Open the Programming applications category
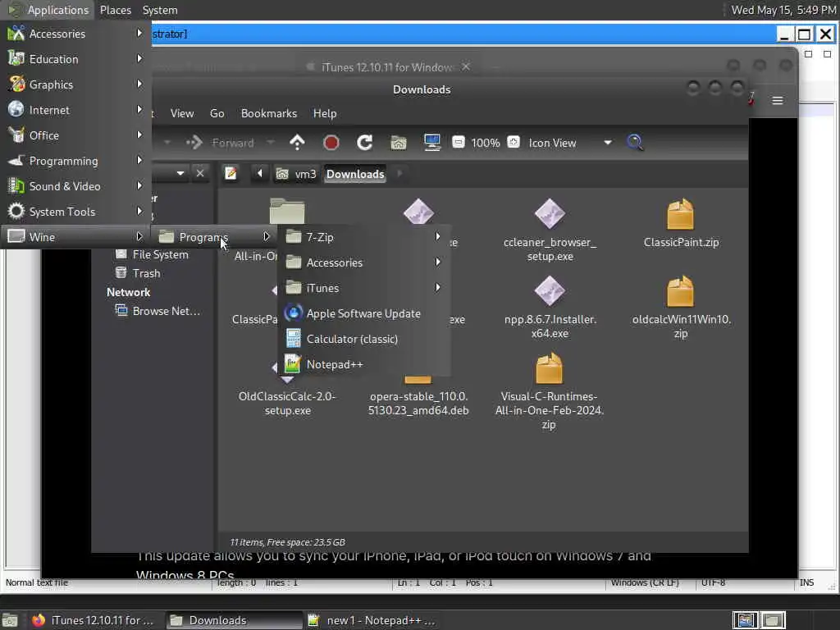Image resolution: width=840 pixels, height=630 pixels. 75,161
